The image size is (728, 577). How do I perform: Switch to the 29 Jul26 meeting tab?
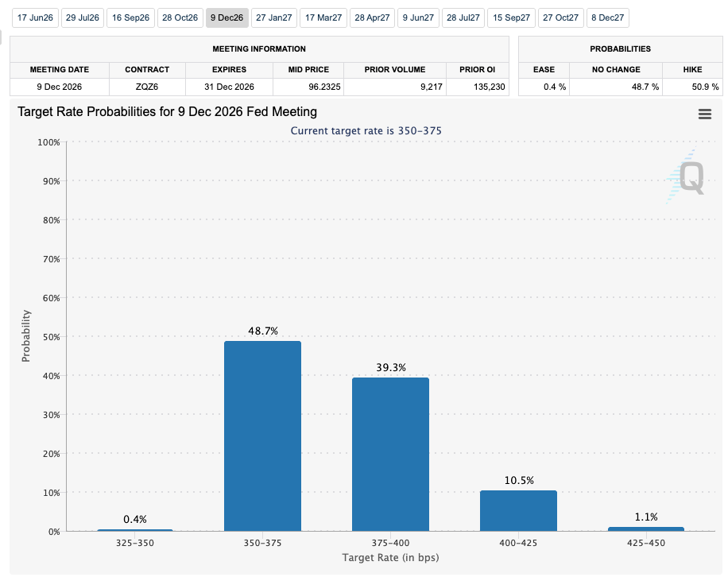click(83, 17)
